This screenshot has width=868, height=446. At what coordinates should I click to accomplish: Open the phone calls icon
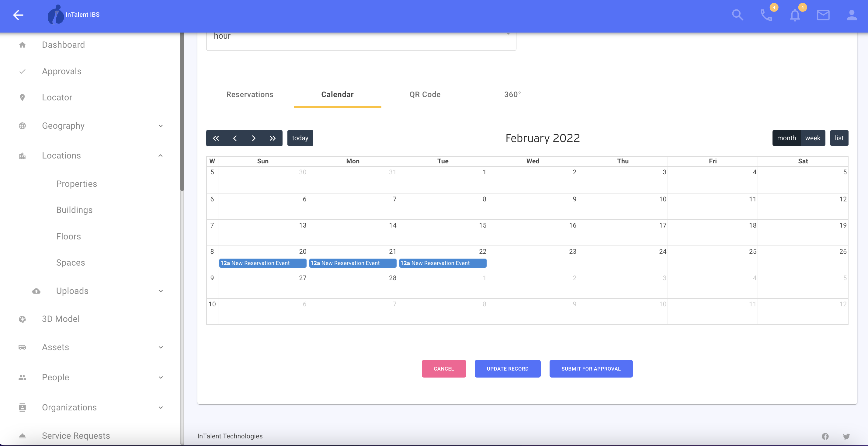(x=766, y=15)
